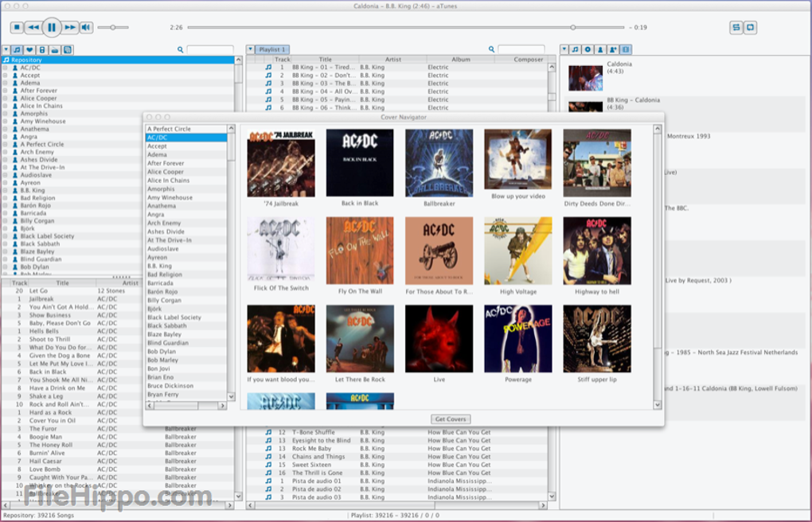Expand the B.B. King tree node

pos(6,190)
